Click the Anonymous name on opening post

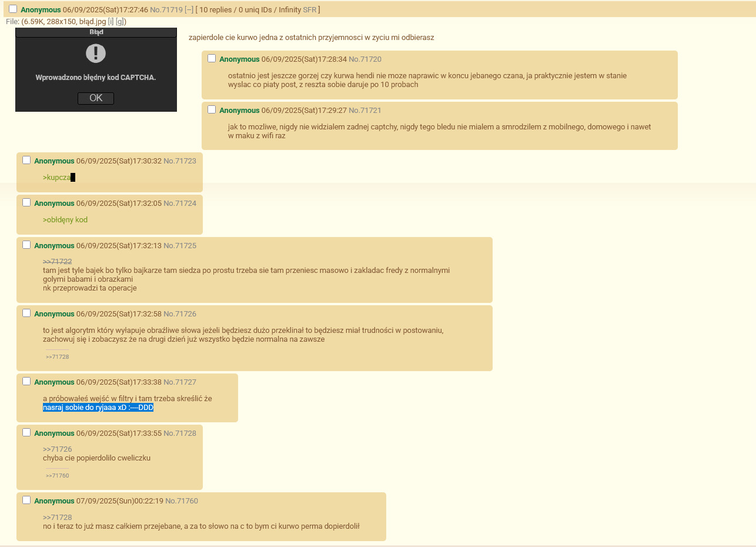(x=41, y=10)
